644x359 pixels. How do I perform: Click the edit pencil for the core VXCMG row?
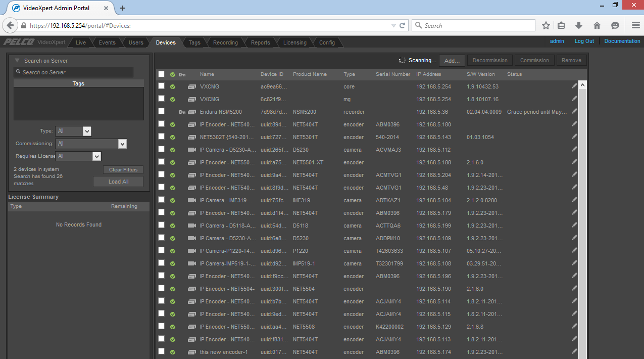(x=574, y=86)
